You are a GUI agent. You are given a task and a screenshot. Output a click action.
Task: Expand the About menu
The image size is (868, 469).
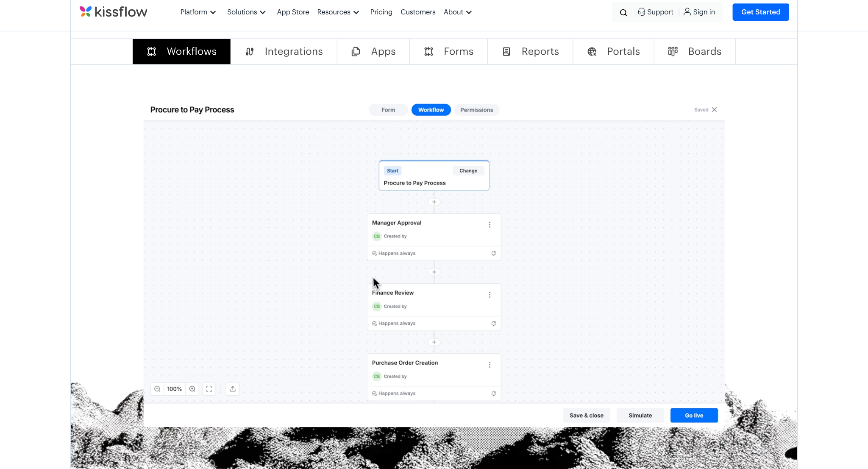click(x=457, y=12)
